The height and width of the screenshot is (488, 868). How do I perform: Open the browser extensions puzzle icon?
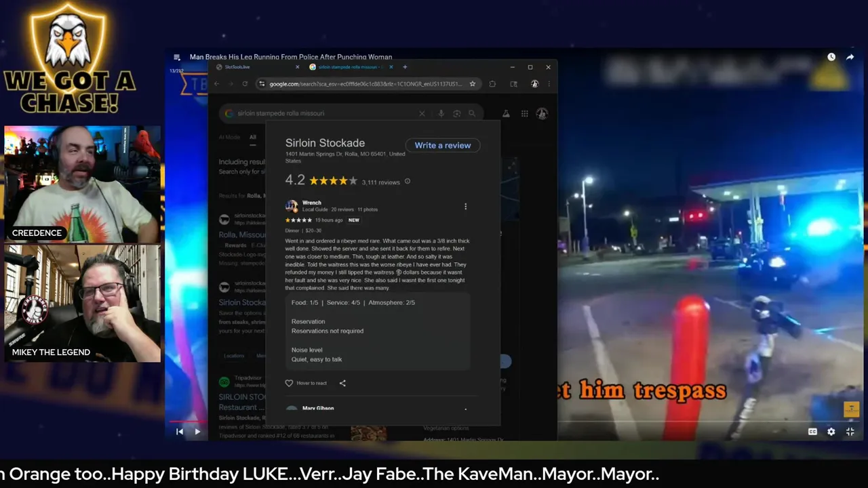point(492,84)
